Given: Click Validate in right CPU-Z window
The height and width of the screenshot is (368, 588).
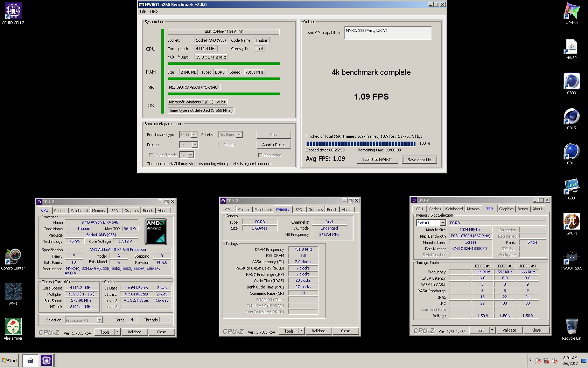Looking at the screenshot, I should pyautogui.click(x=509, y=330).
